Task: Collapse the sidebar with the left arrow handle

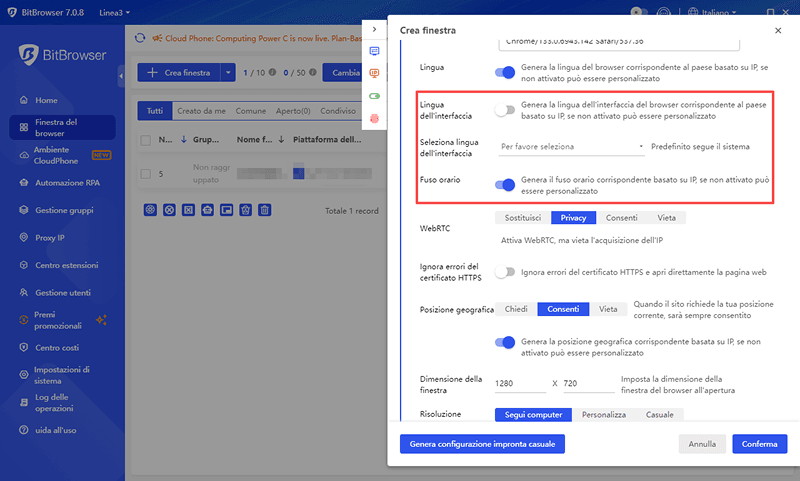Action: coord(121,76)
